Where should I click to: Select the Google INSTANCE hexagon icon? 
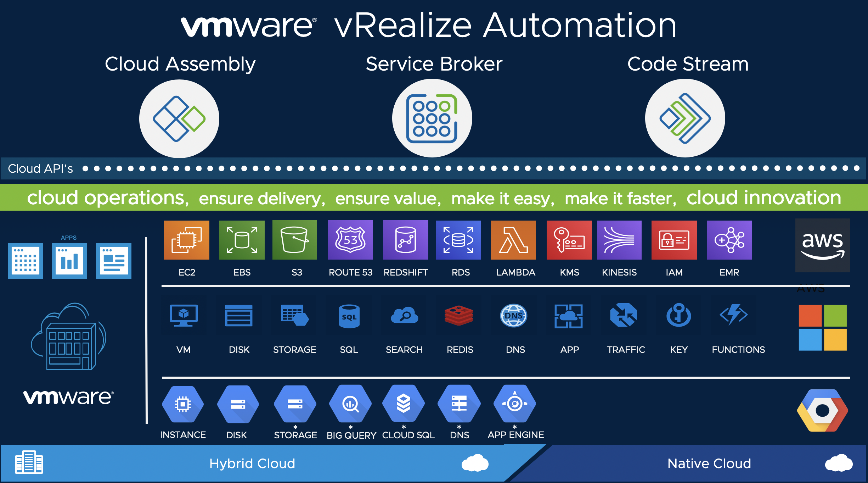tap(183, 404)
